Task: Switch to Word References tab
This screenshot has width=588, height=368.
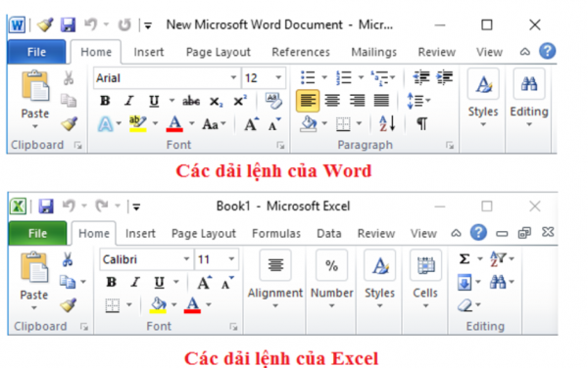Action: pyautogui.click(x=301, y=52)
